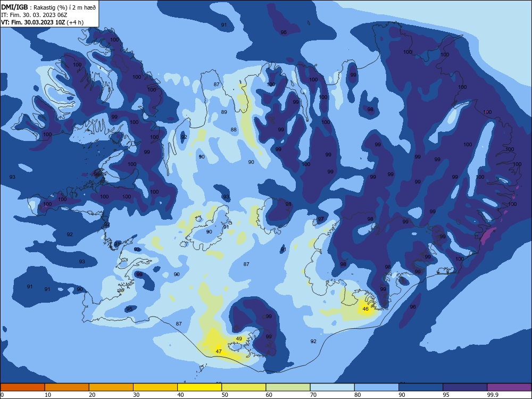This screenshot has width=532, height=399.
Task: Select the legend tick label 80
Action: 358,395
